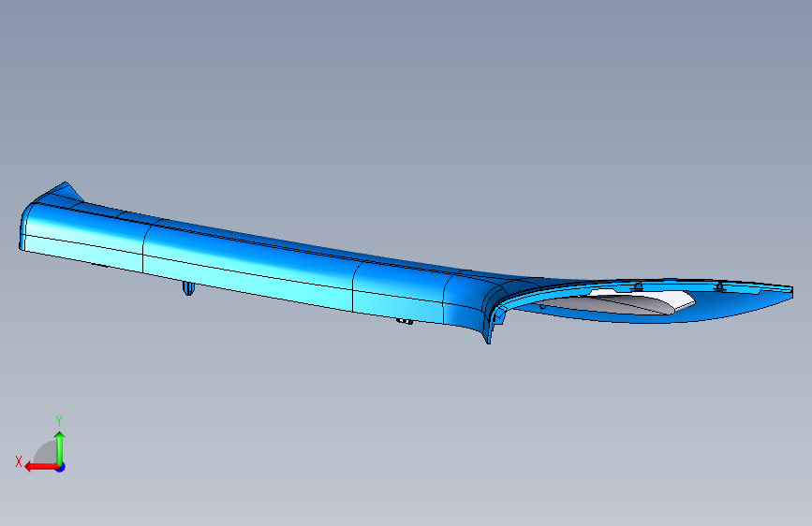Click the green Y label of the triad
The image size is (812, 526).
(x=59, y=420)
